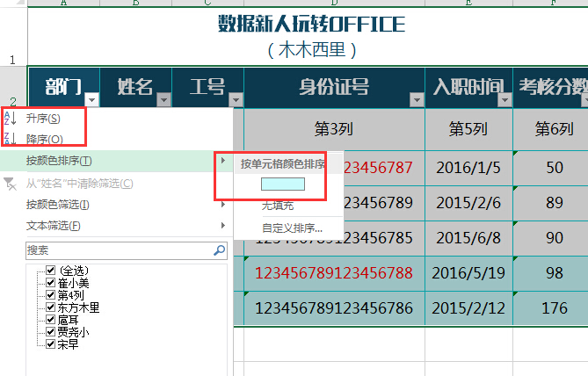Click the search magnifier icon
This screenshot has width=588, height=376.
(220, 250)
